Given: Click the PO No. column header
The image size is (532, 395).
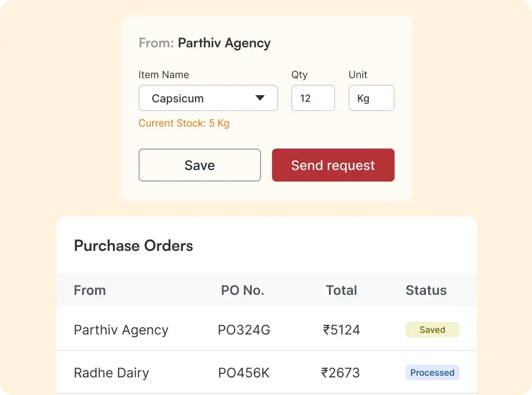Looking at the screenshot, I should [242, 290].
